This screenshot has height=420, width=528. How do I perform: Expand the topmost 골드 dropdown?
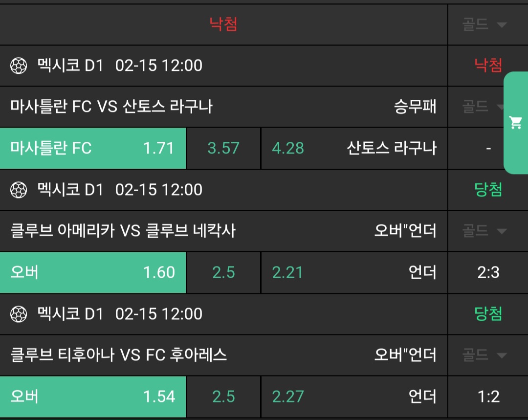click(484, 24)
